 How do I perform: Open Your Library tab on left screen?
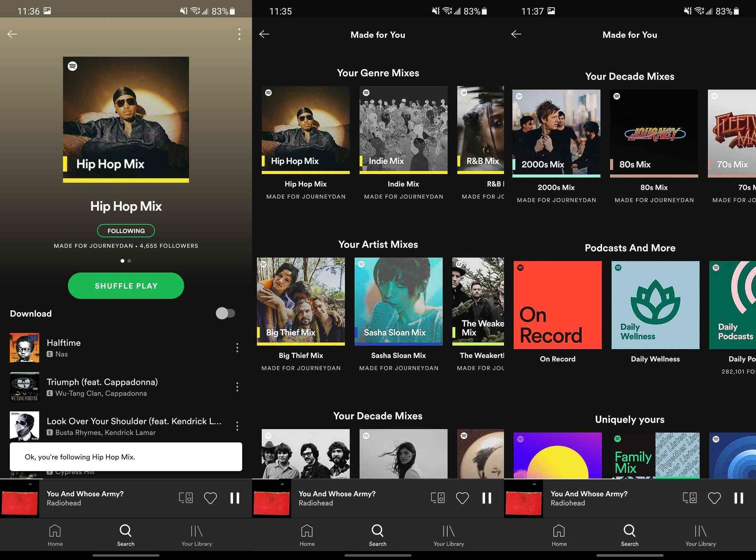coord(197,536)
